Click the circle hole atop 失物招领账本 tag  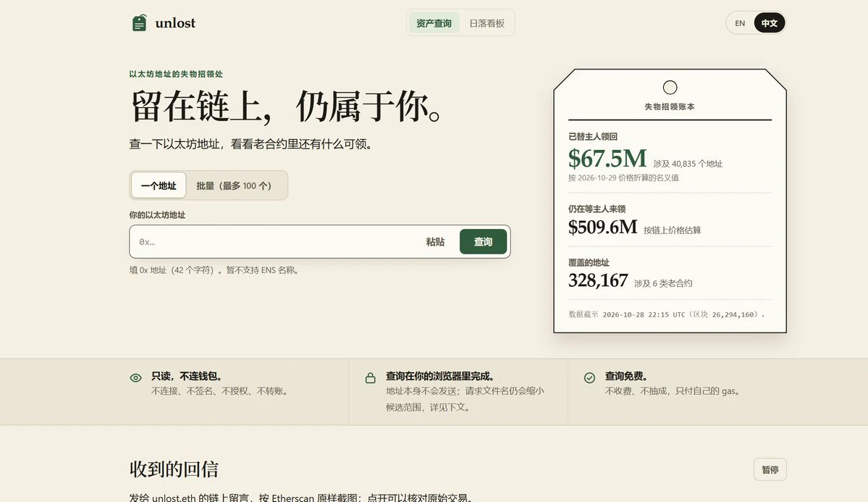[670, 88]
